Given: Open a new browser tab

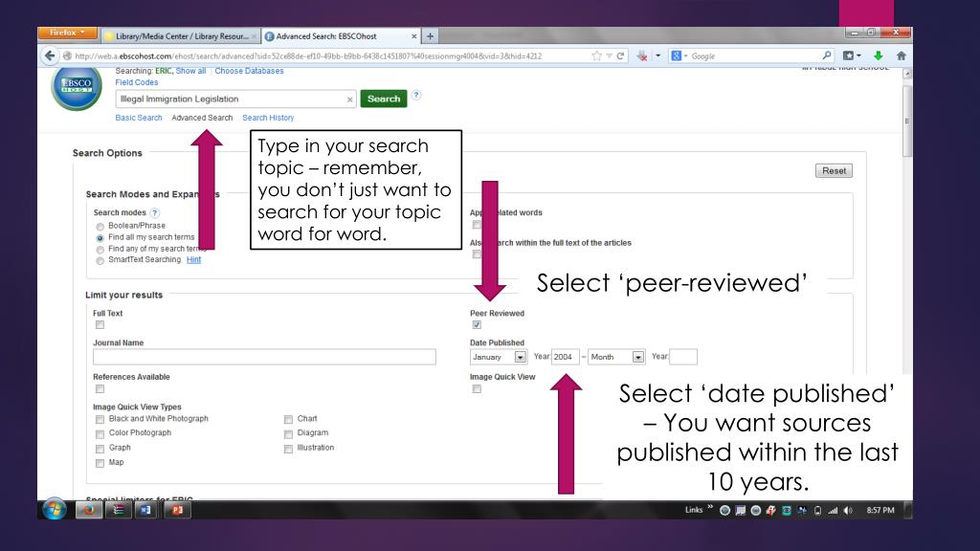Looking at the screenshot, I should pyautogui.click(x=430, y=36).
